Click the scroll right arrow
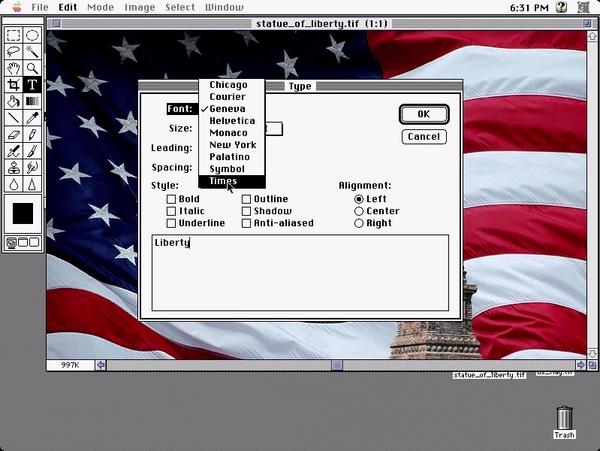Viewport: 600px width, 451px height. pyautogui.click(x=580, y=365)
